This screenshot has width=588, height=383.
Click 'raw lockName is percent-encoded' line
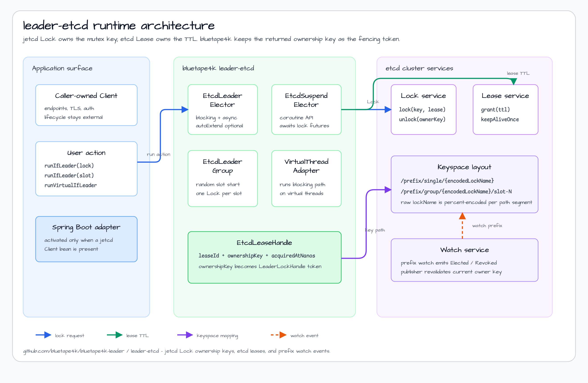click(466, 202)
